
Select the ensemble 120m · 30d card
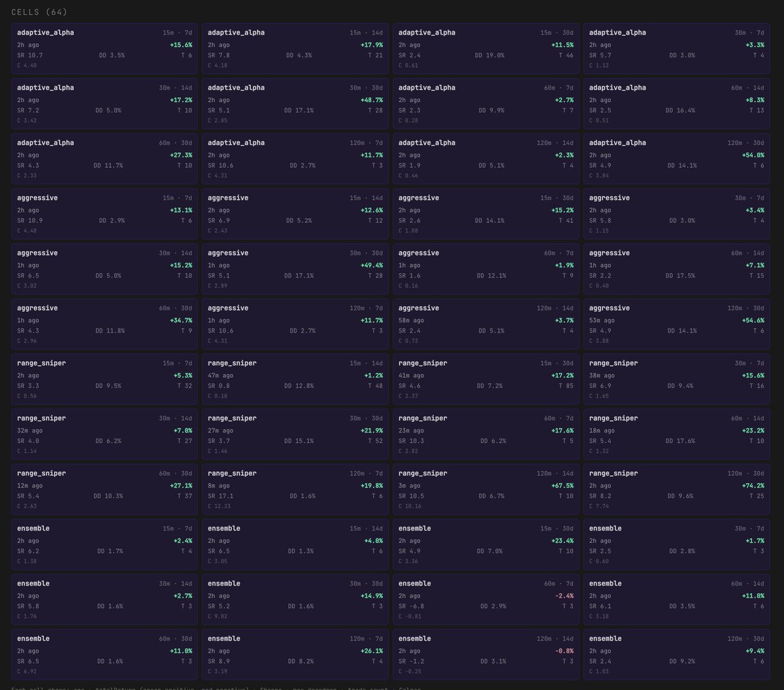coord(677,655)
